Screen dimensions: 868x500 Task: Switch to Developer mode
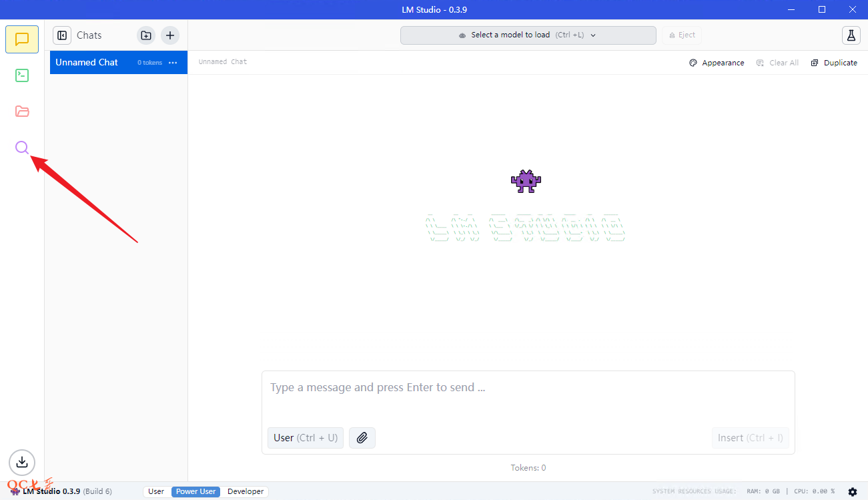click(x=246, y=492)
